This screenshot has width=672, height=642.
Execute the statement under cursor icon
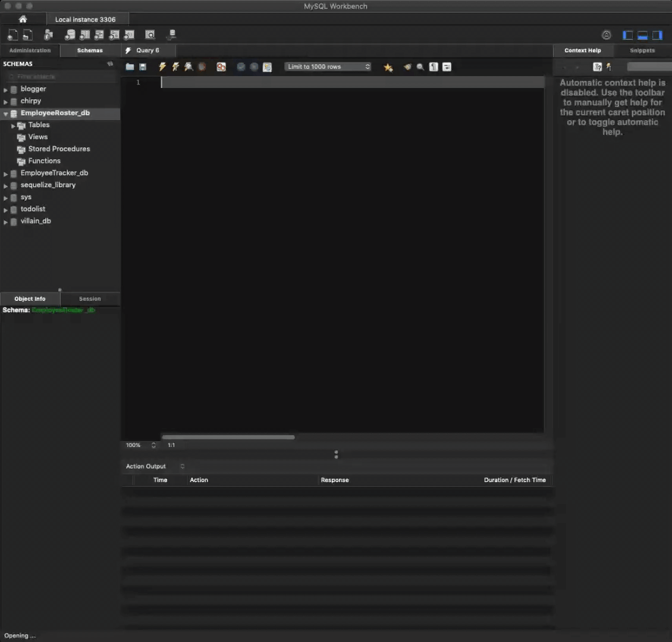click(175, 67)
